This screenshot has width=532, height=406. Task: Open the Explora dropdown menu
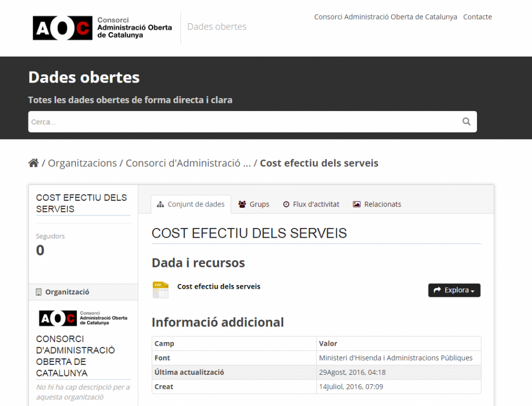[454, 290]
